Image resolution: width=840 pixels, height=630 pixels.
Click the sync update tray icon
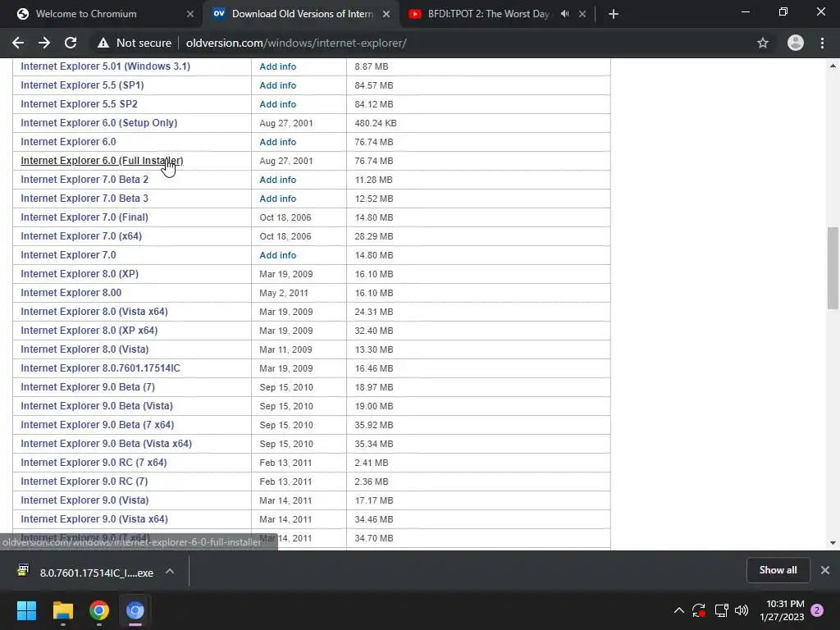pos(699,610)
